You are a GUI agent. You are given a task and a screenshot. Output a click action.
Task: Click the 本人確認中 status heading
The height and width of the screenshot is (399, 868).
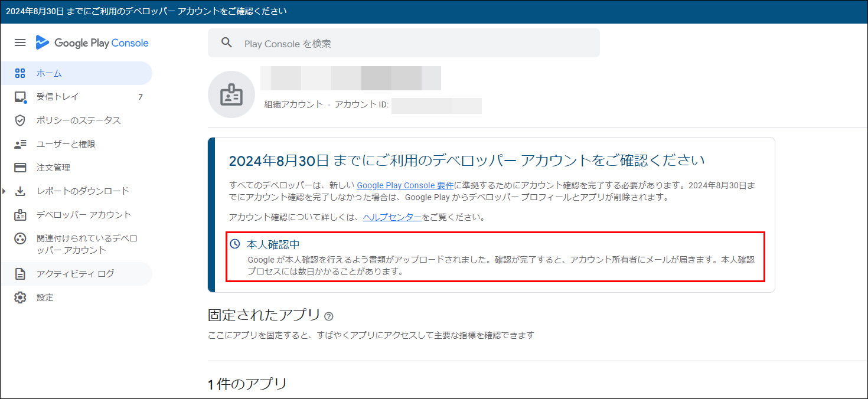(x=273, y=244)
